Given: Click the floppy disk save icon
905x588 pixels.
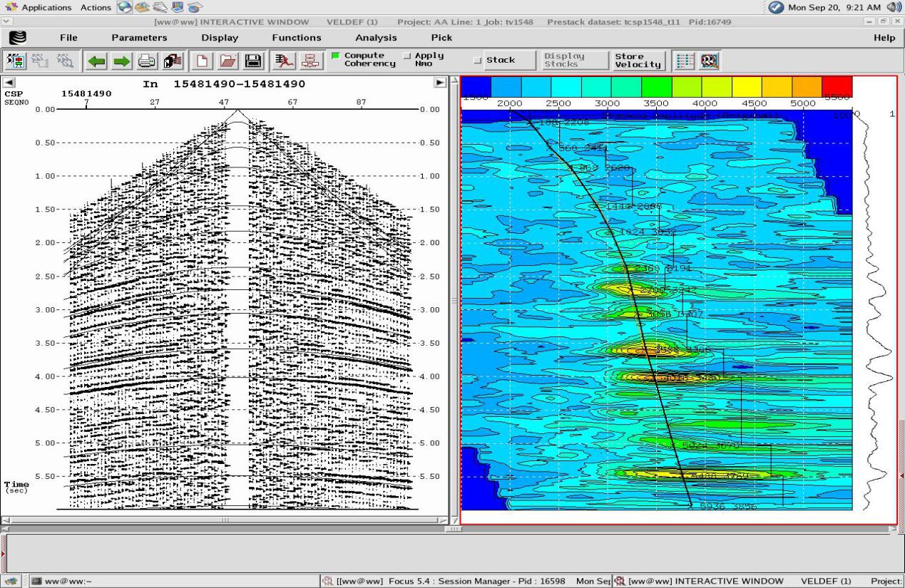Looking at the screenshot, I should pos(252,61).
